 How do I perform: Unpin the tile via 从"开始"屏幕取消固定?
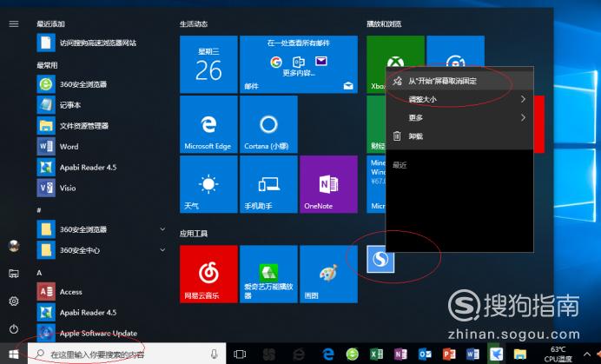(x=459, y=81)
